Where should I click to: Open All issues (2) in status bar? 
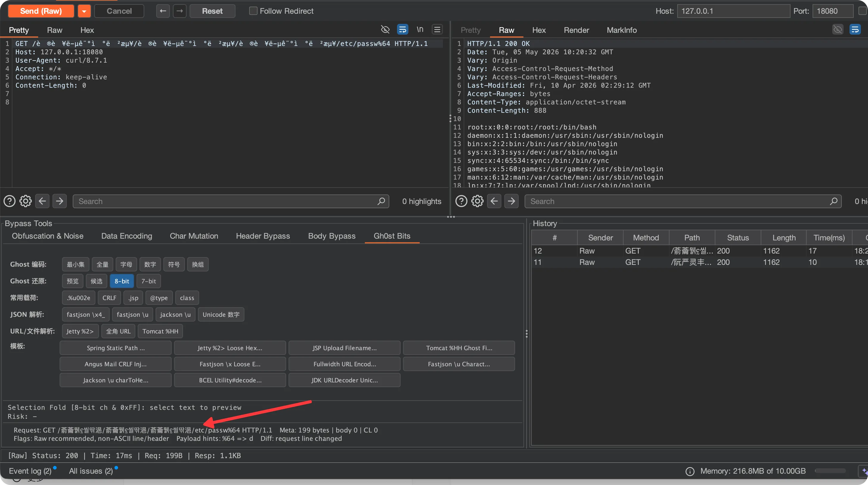pyautogui.click(x=91, y=471)
